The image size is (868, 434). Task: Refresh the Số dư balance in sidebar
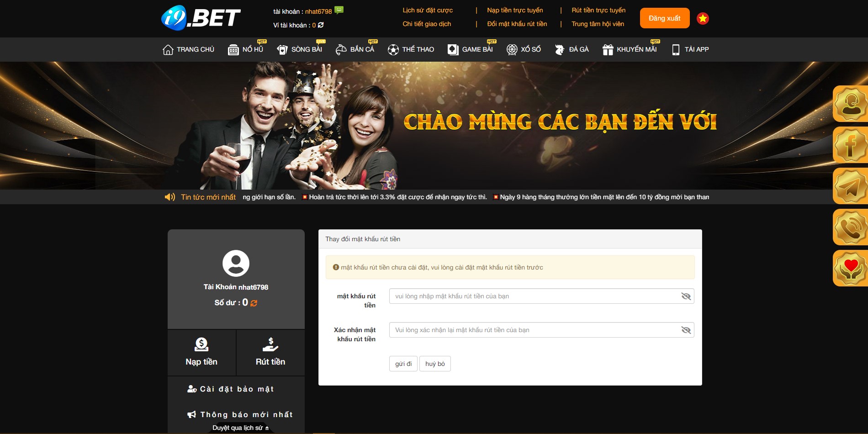point(254,303)
